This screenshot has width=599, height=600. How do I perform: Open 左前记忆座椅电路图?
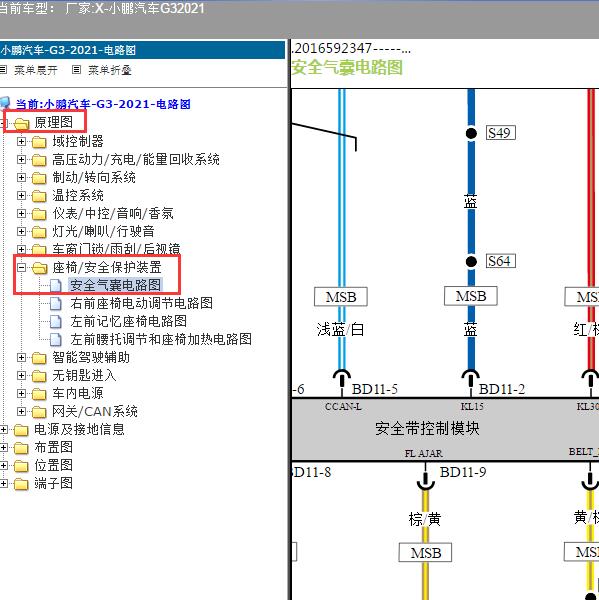click(x=129, y=321)
